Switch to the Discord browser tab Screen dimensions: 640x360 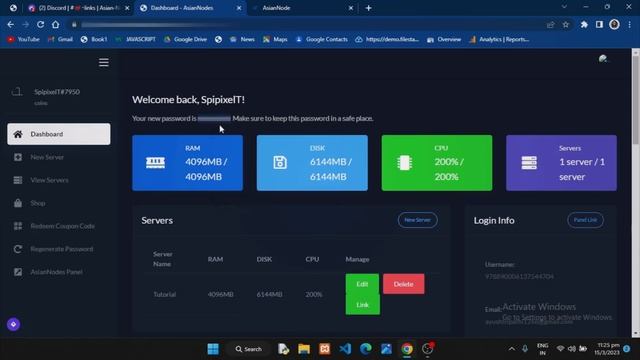tap(79, 8)
